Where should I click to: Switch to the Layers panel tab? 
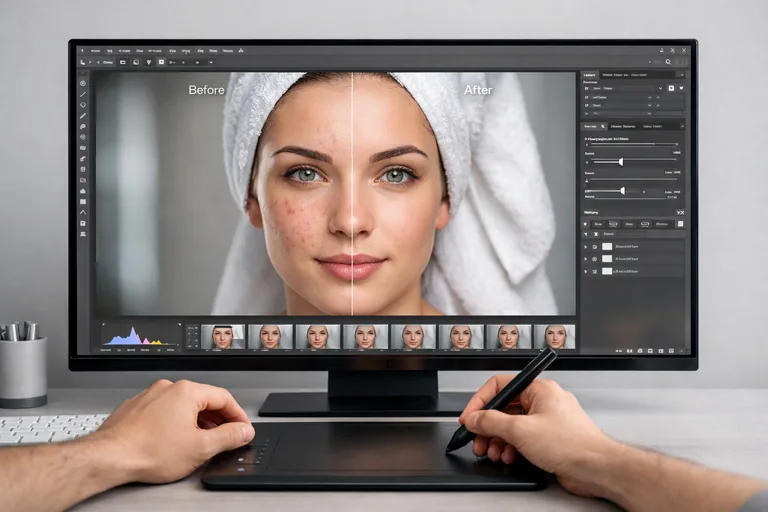pyautogui.click(x=590, y=74)
